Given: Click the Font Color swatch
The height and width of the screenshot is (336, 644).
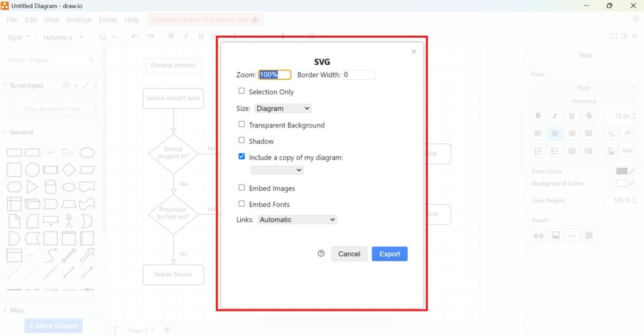Looking at the screenshot, I should [x=621, y=171].
